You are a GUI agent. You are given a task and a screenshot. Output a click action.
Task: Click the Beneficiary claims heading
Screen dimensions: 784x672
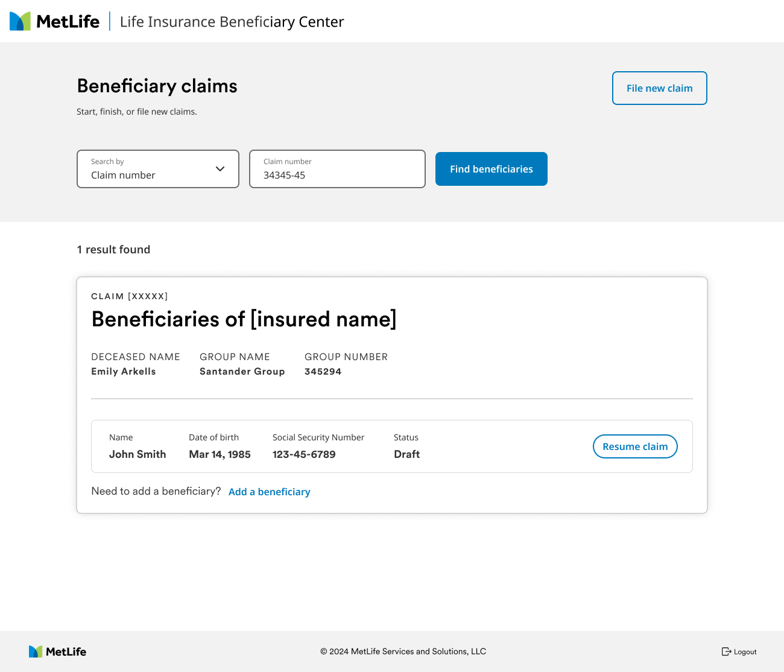pos(157,86)
